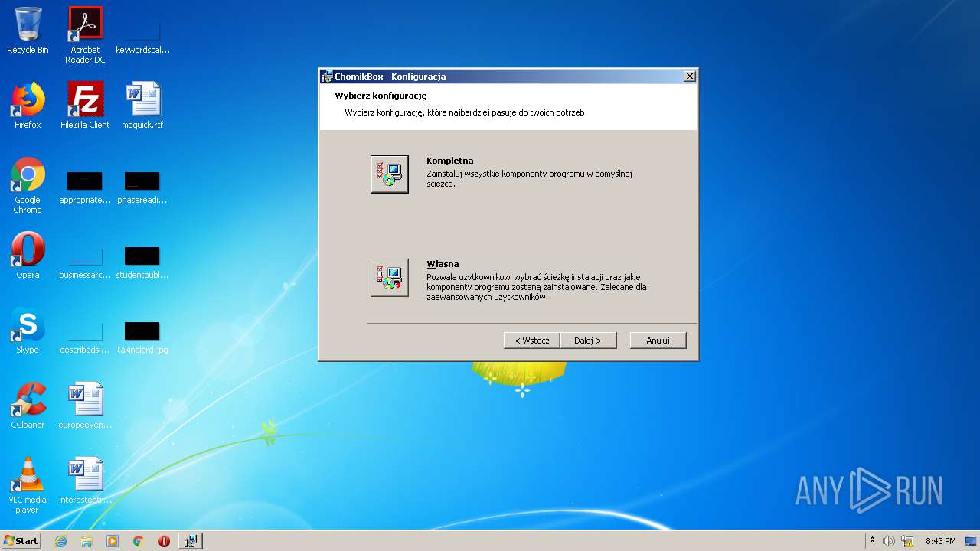Select the mdquick.rtf document

click(x=142, y=106)
